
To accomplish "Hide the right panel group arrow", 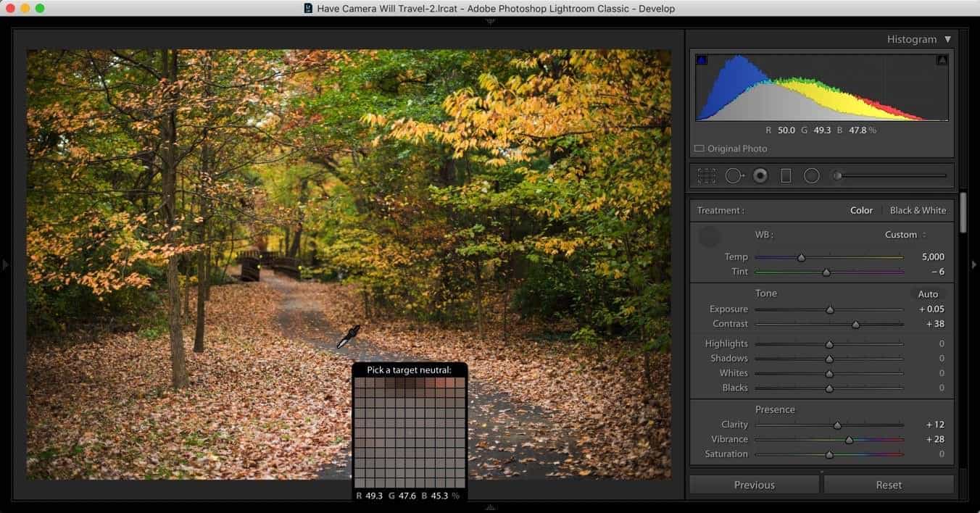I will [x=973, y=264].
